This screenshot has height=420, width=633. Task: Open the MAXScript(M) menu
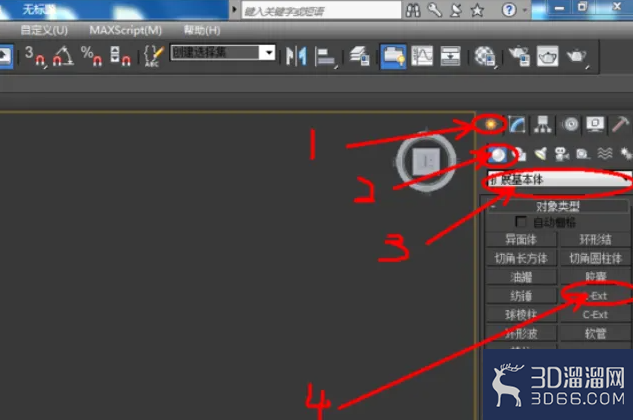point(126,30)
